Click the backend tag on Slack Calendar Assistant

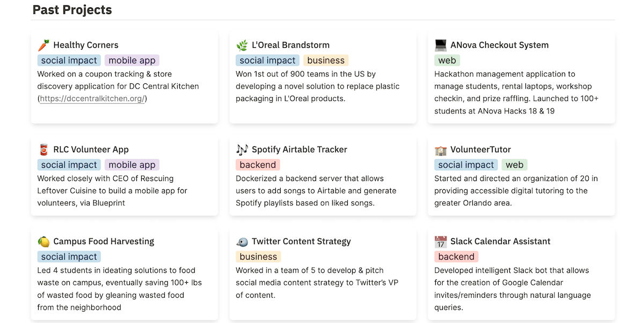pyautogui.click(x=456, y=257)
